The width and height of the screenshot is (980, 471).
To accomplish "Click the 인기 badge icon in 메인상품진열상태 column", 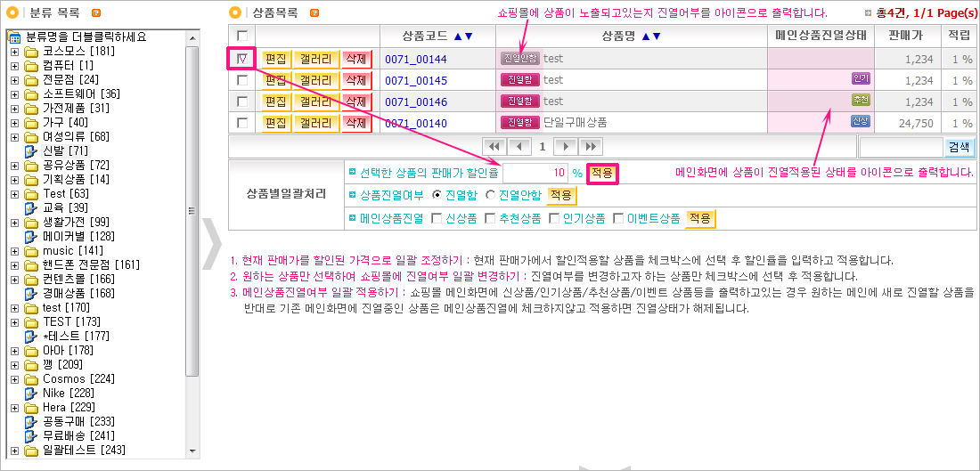I will click(861, 79).
